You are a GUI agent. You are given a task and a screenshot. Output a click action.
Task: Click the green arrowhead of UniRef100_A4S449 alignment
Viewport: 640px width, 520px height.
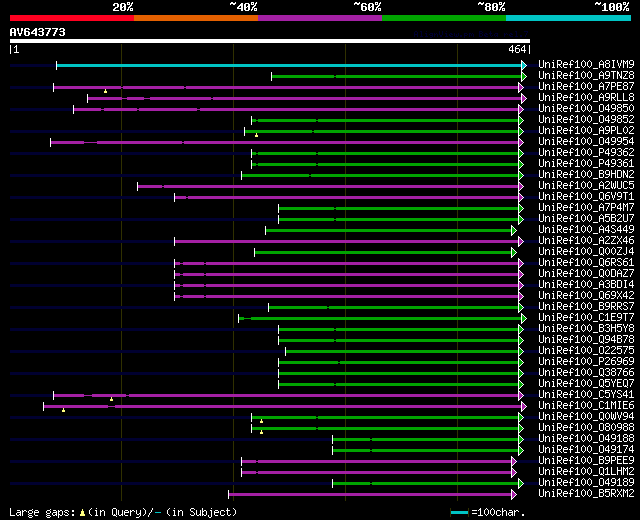514,231
